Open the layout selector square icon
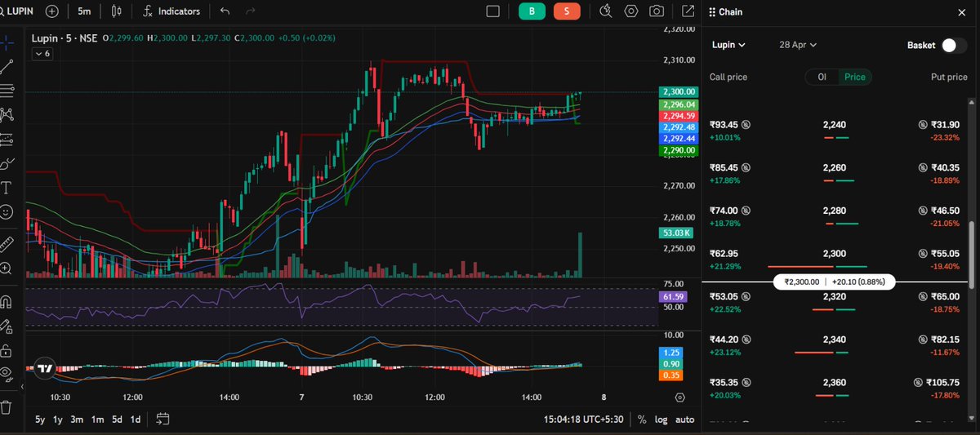 click(x=492, y=11)
